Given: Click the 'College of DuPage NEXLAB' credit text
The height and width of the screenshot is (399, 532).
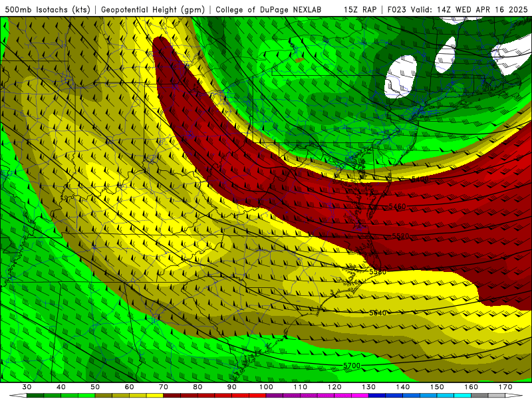Looking at the screenshot, I should 269,9.
